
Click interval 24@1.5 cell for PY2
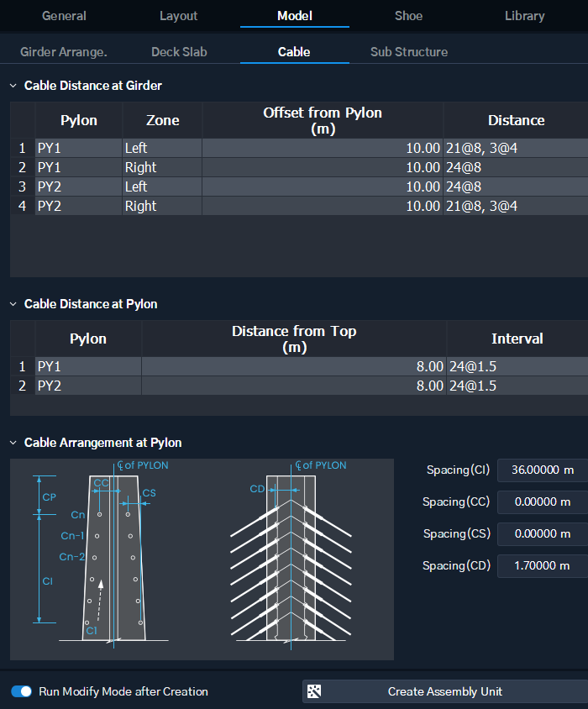[x=517, y=386]
